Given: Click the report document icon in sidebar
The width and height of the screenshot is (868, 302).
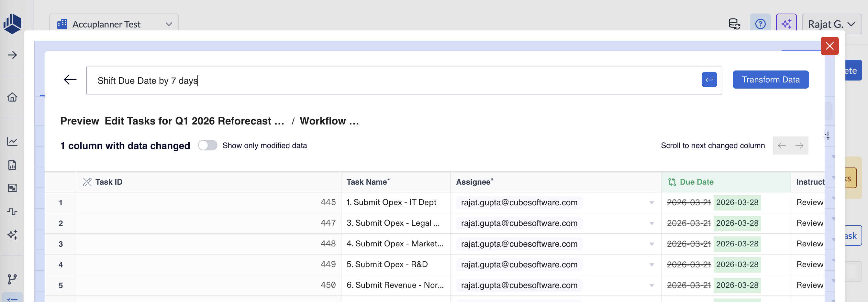Looking at the screenshot, I should [12, 165].
